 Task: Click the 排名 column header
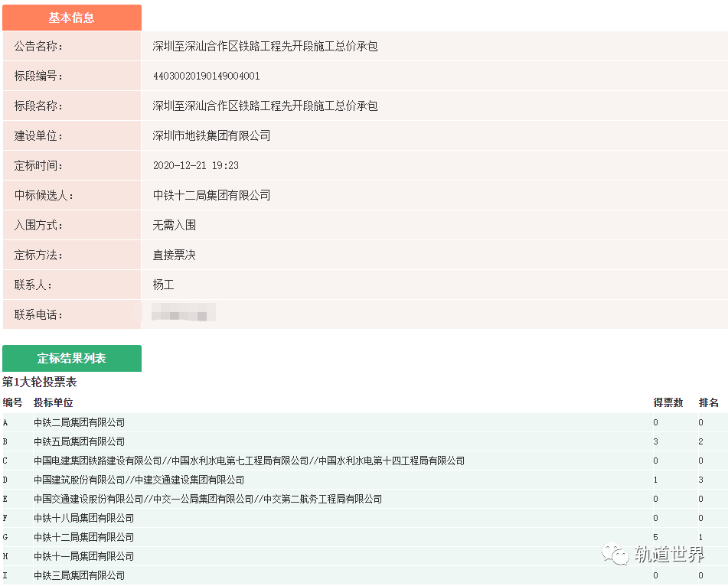pos(709,402)
